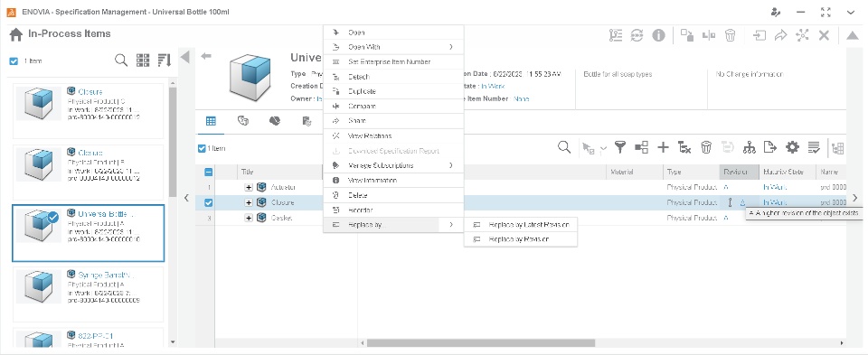Viewport: 868px width, 355px height.
Task: Click the relations network icon in top toolbar
Action: (802, 35)
